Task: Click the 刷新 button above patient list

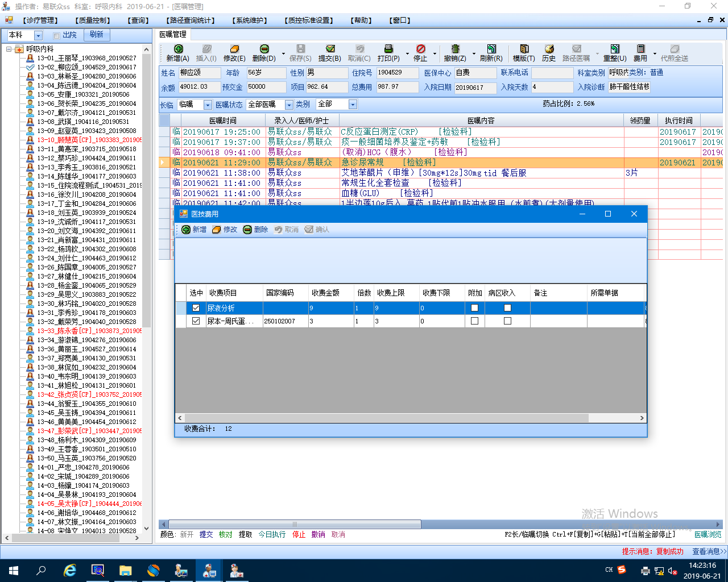Action: pyautogui.click(x=97, y=35)
